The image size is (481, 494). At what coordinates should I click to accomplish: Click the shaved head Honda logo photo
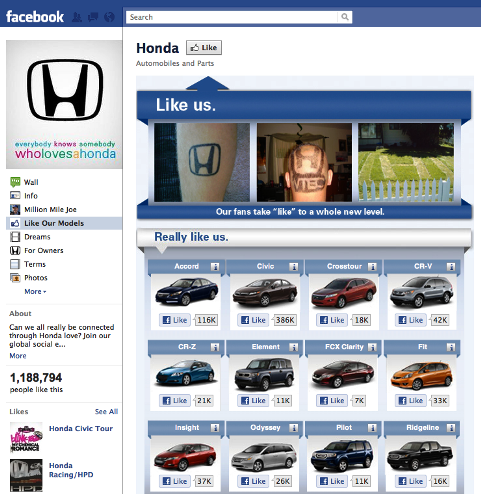click(x=304, y=162)
